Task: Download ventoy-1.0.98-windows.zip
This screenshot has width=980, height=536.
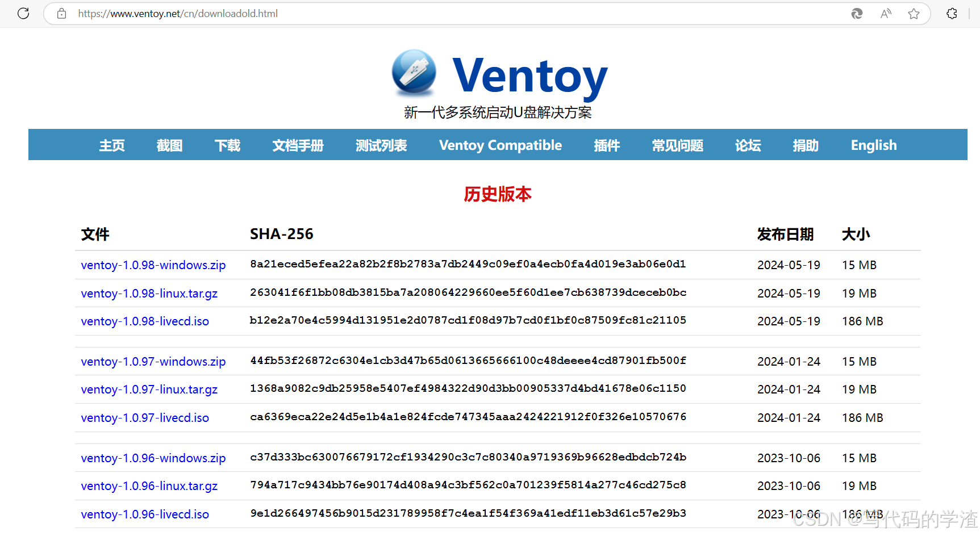Action: click(x=153, y=265)
